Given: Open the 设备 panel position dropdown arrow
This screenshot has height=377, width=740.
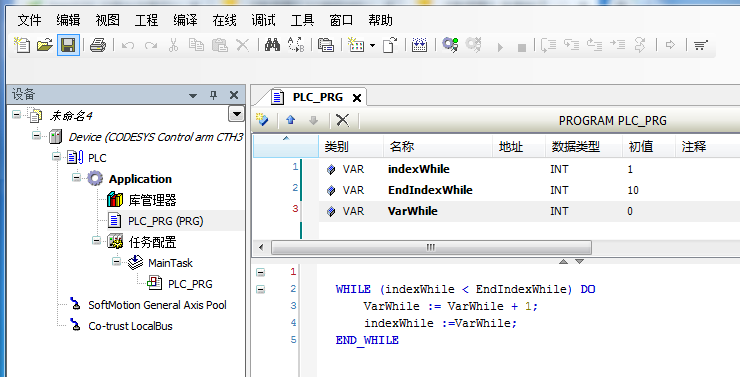Looking at the screenshot, I should [193, 96].
